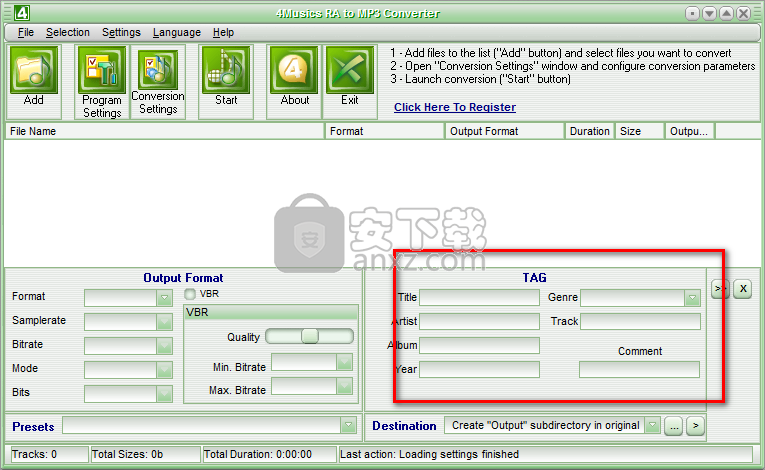Click the down-arrow button in title bar
Screen dimensions: 765x470
[709, 14]
